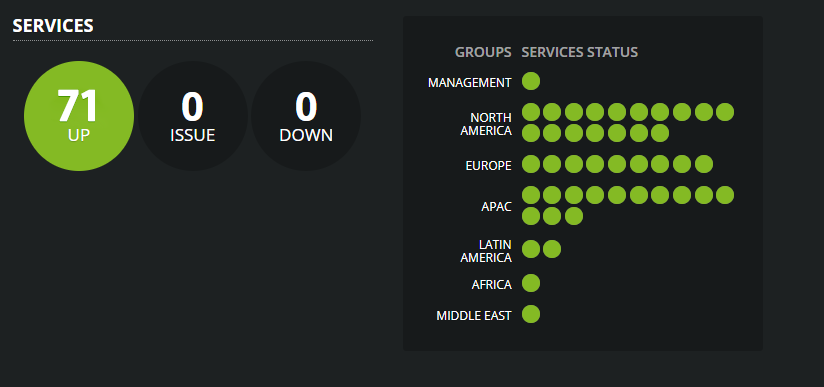The height and width of the screenshot is (387, 824).
Task: Click the NORTH AMERICA group label
Action: click(x=486, y=124)
